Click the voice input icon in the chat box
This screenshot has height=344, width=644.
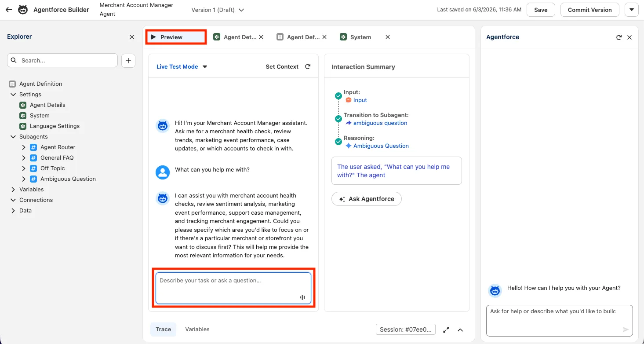pyautogui.click(x=302, y=297)
